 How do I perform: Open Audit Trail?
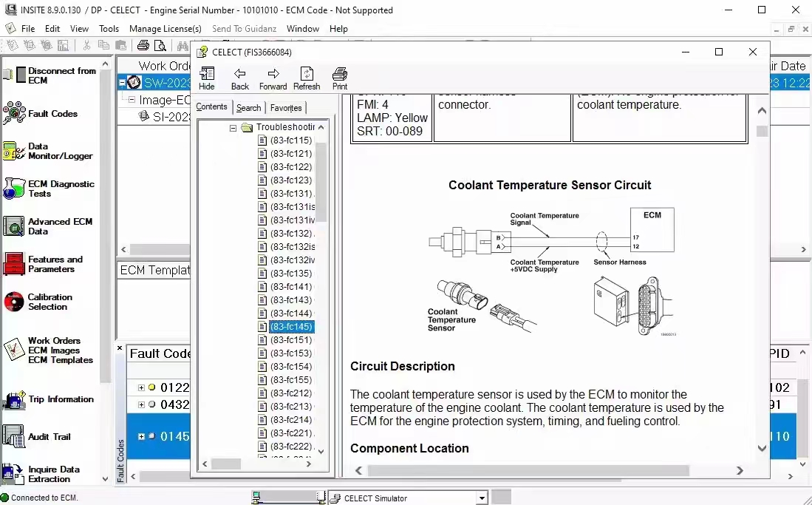pyautogui.click(x=37, y=436)
